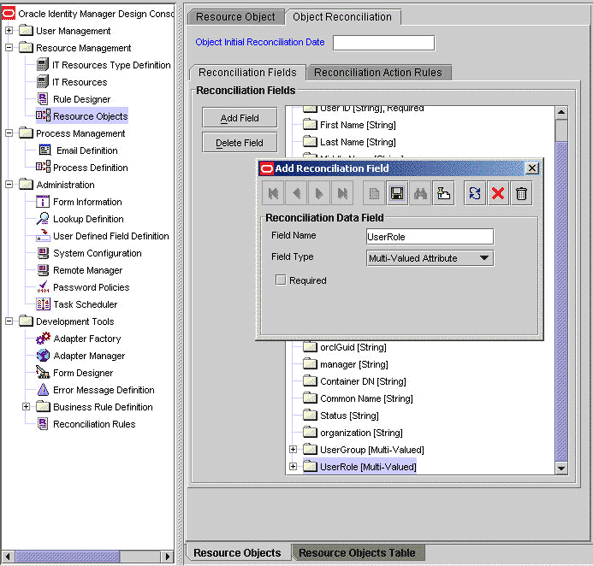Save the reconciliation field with floppy icon
The width and height of the screenshot is (593, 566).
tap(397, 194)
